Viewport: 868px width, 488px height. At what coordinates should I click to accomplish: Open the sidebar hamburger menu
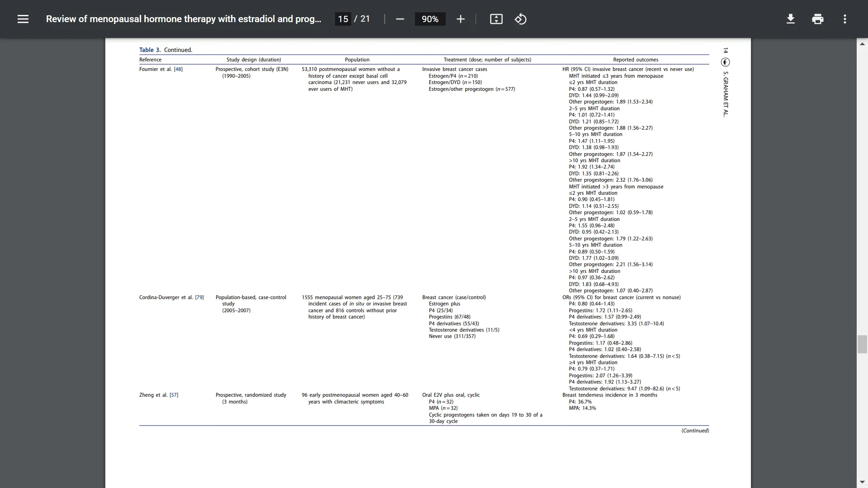[x=23, y=19]
